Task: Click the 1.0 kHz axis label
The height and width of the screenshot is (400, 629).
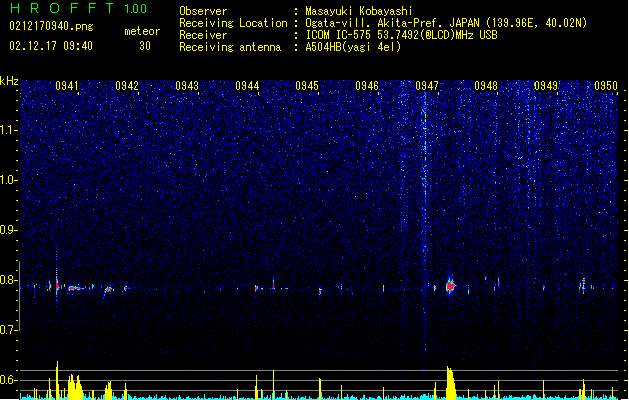Action: tap(9, 180)
